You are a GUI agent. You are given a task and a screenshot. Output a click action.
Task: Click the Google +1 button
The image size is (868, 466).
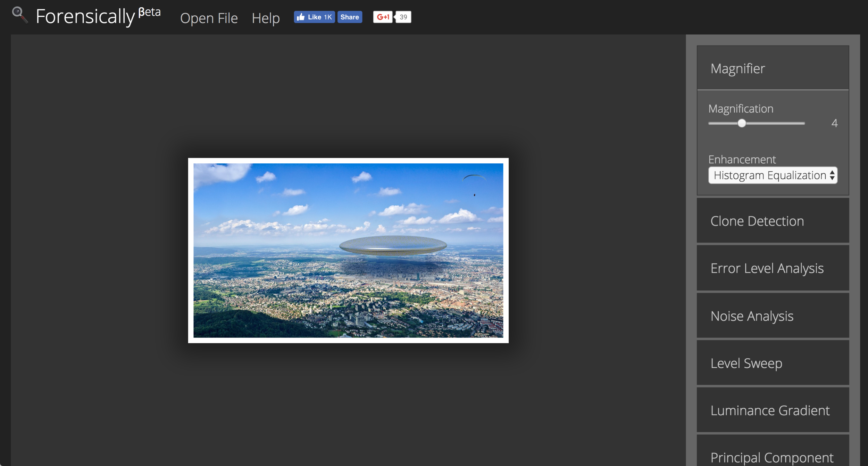383,17
